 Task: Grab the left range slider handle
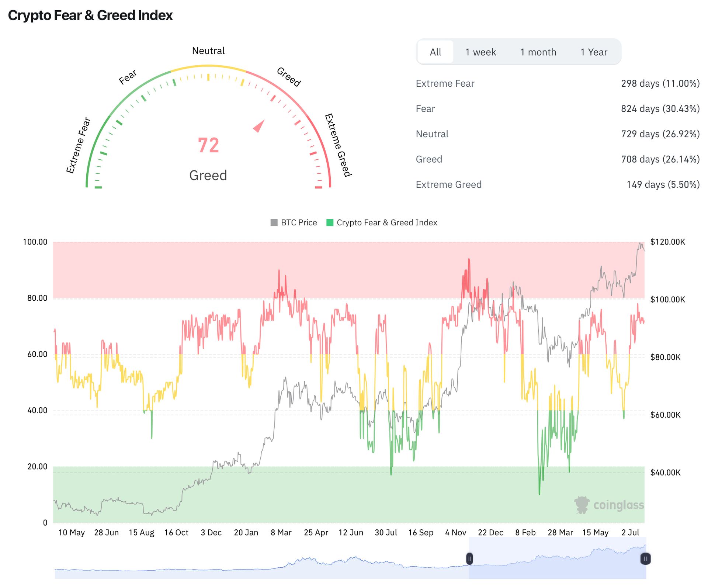coord(469,559)
